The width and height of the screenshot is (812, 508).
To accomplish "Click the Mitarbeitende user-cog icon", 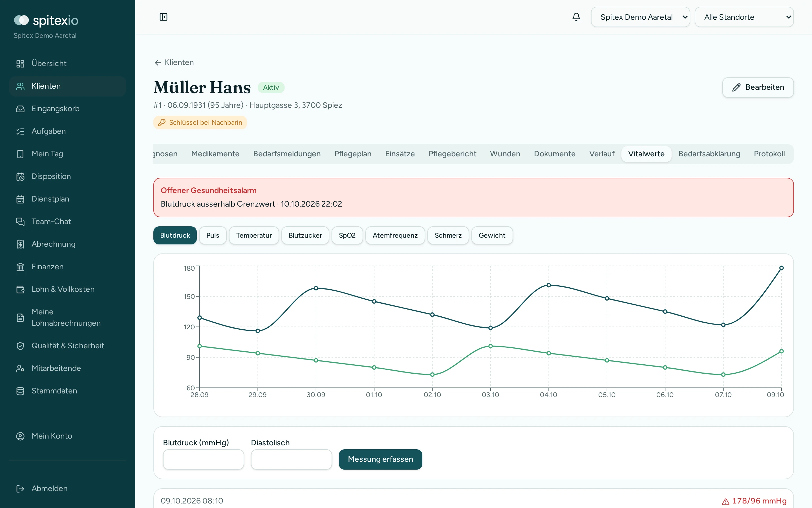I will [x=20, y=368].
